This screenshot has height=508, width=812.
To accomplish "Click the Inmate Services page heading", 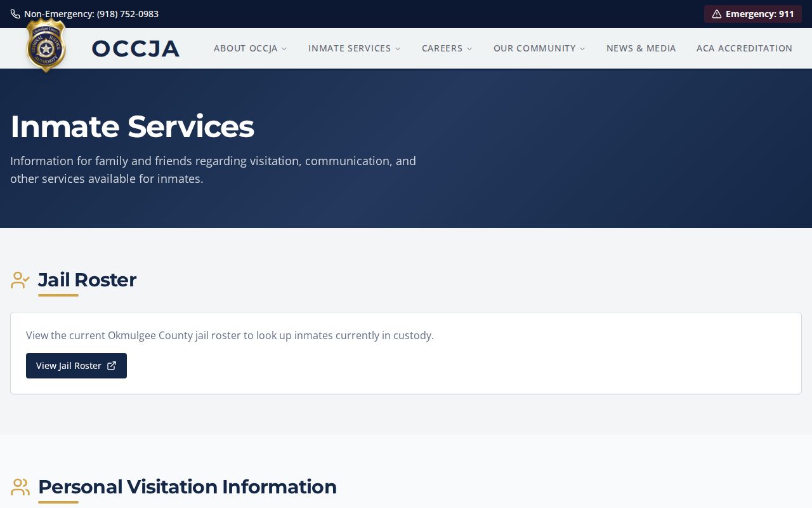I will click(x=132, y=126).
